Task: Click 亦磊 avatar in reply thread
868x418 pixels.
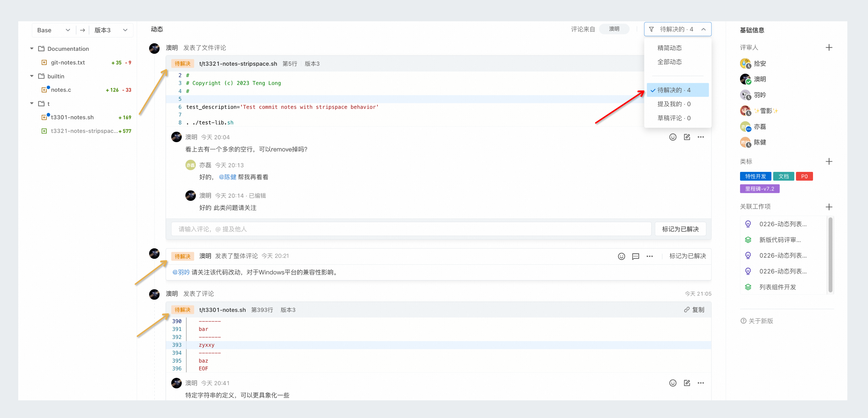Action: point(190,165)
